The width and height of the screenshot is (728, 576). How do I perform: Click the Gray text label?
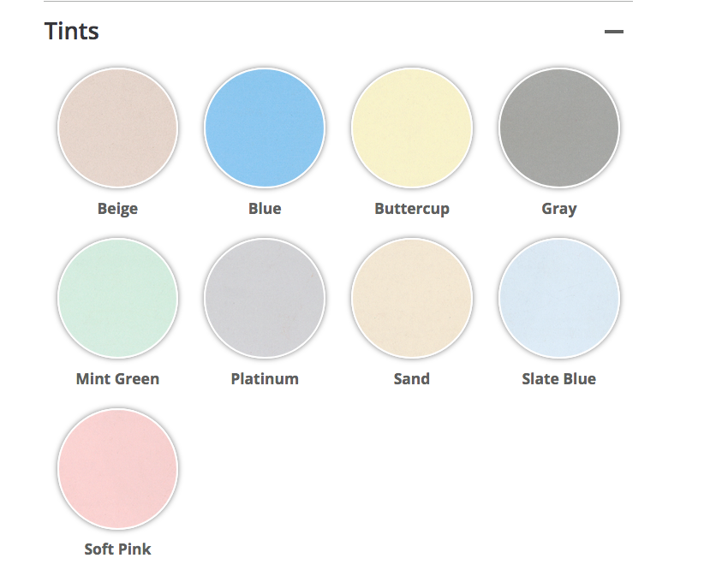point(559,209)
